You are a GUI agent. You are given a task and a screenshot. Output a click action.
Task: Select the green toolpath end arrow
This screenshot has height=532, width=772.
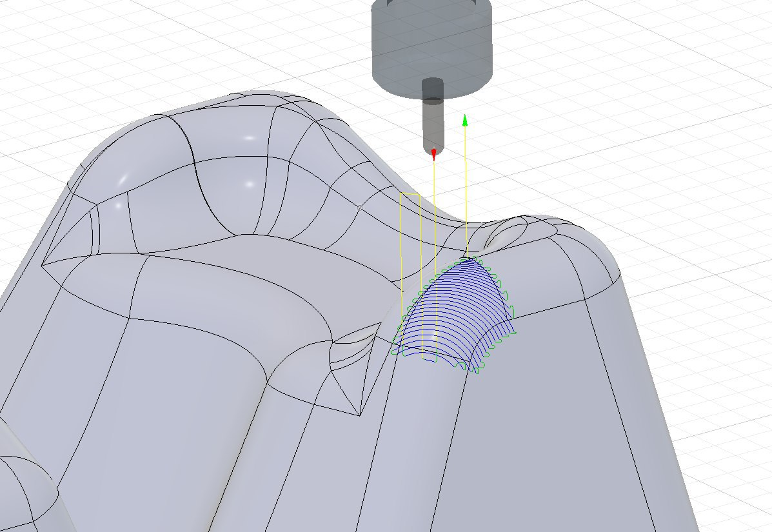[465, 121]
